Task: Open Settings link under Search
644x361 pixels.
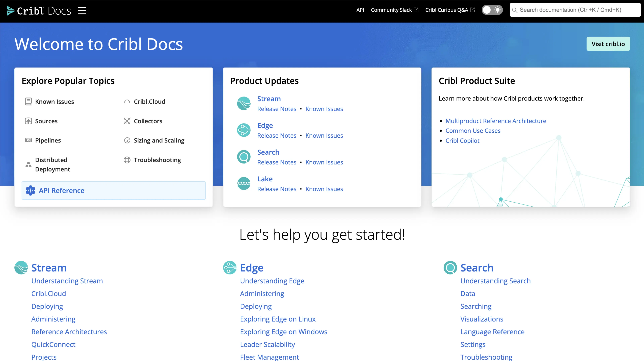Action: [x=473, y=345]
